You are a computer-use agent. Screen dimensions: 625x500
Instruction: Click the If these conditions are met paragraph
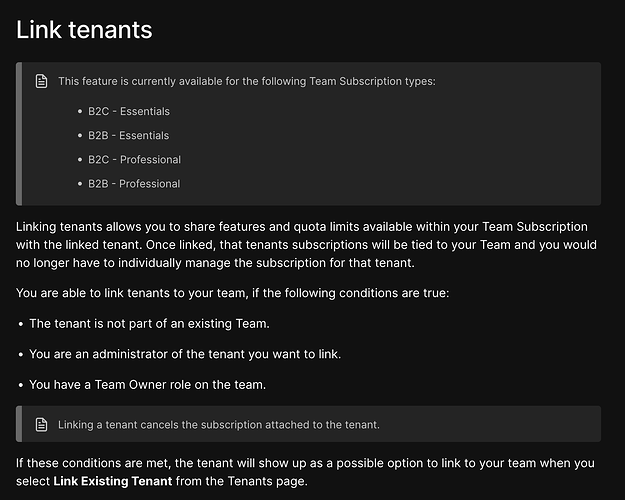coord(305,472)
